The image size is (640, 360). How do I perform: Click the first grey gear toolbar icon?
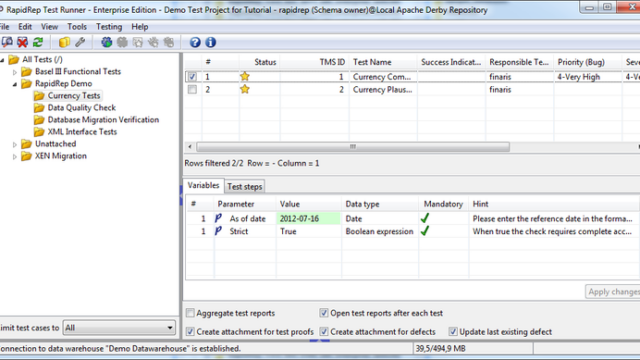122,42
